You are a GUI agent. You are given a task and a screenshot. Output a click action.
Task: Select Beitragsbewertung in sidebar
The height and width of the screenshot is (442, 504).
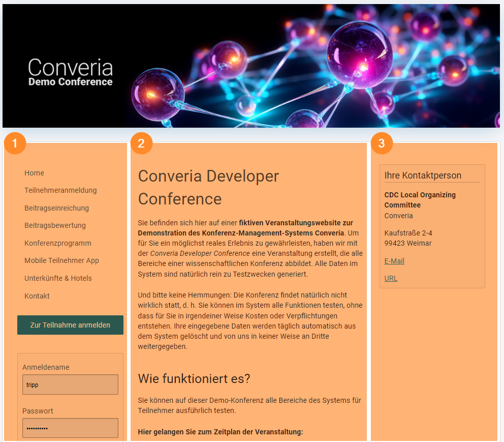(55, 225)
